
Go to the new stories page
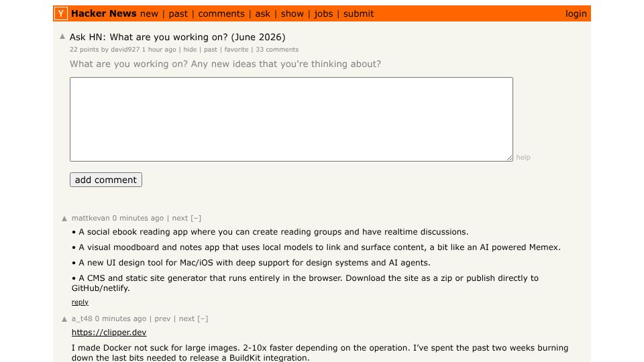coord(149,13)
